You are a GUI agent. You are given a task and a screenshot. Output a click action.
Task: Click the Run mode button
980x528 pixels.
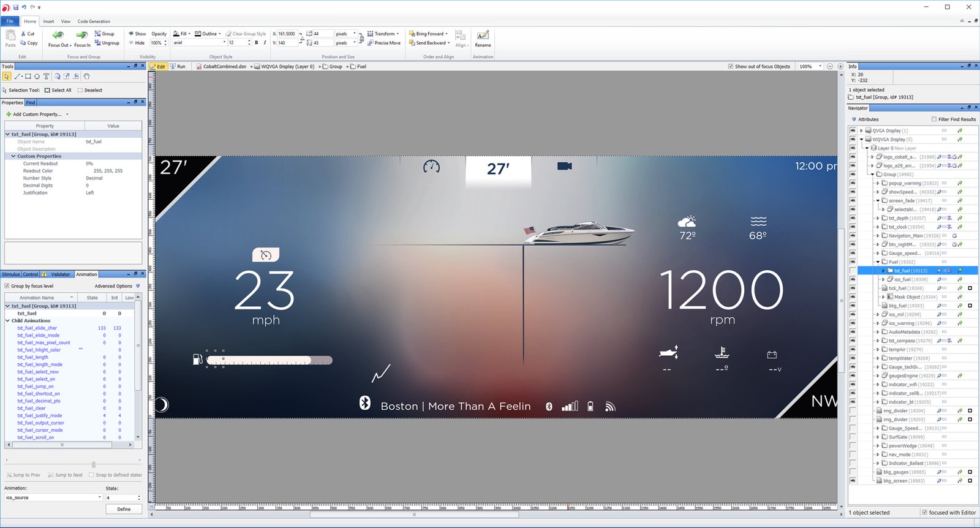click(x=178, y=66)
